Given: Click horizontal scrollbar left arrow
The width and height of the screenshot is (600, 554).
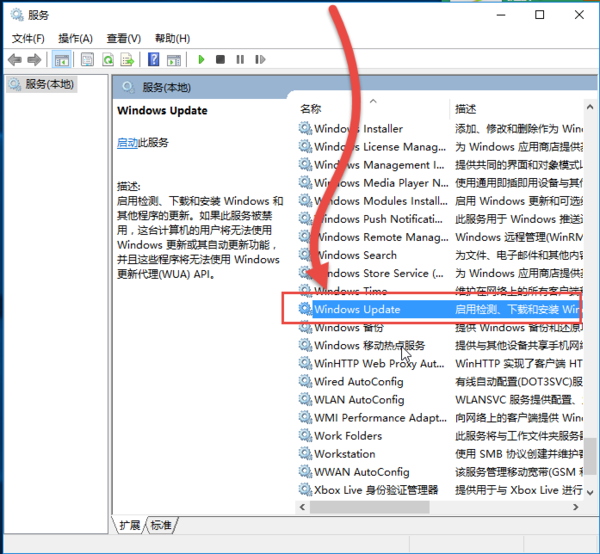Looking at the screenshot, I should point(302,507).
